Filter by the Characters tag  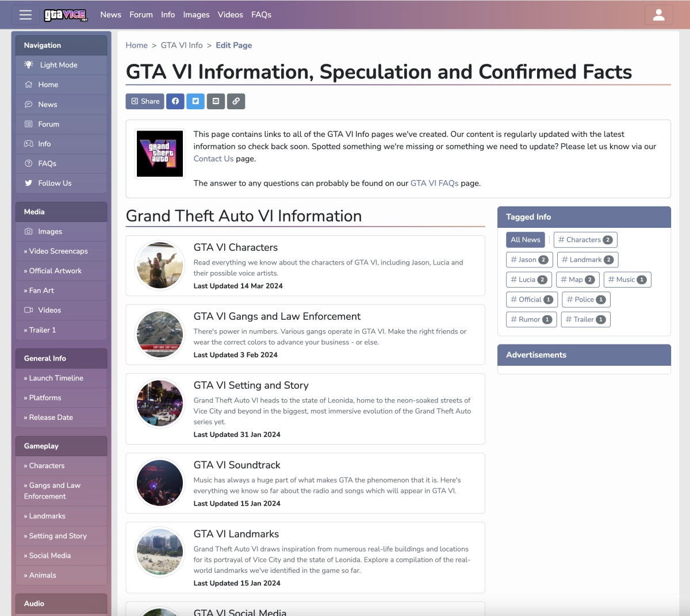coord(585,240)
